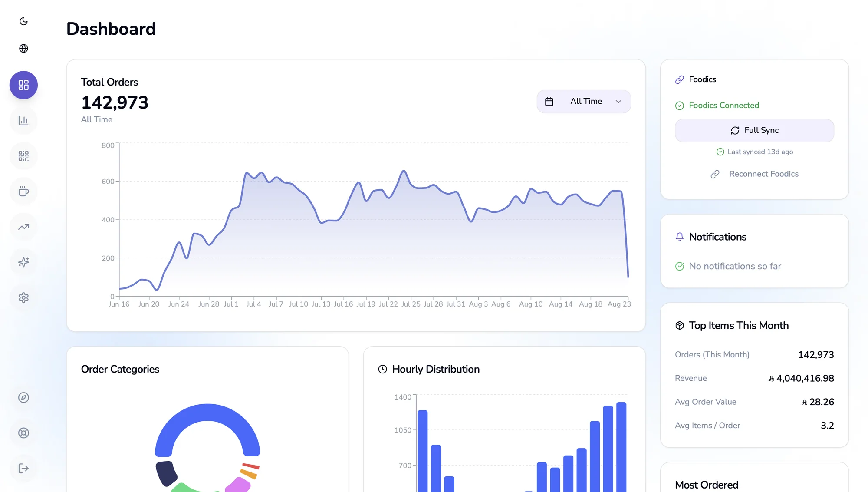Viewport: 868px width, 492px height.
Task: Click the Avg Items / Order value 3.2
Action: [827, 426]
